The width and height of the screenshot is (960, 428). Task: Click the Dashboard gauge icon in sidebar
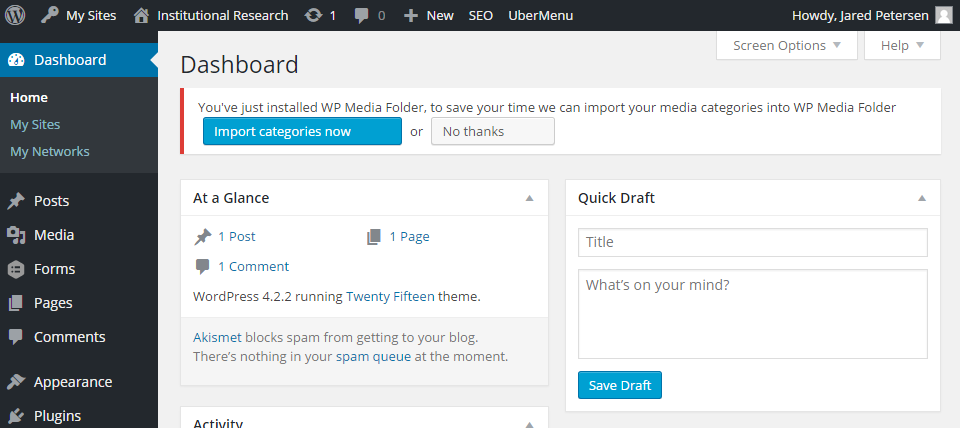(x=17, y=60)
